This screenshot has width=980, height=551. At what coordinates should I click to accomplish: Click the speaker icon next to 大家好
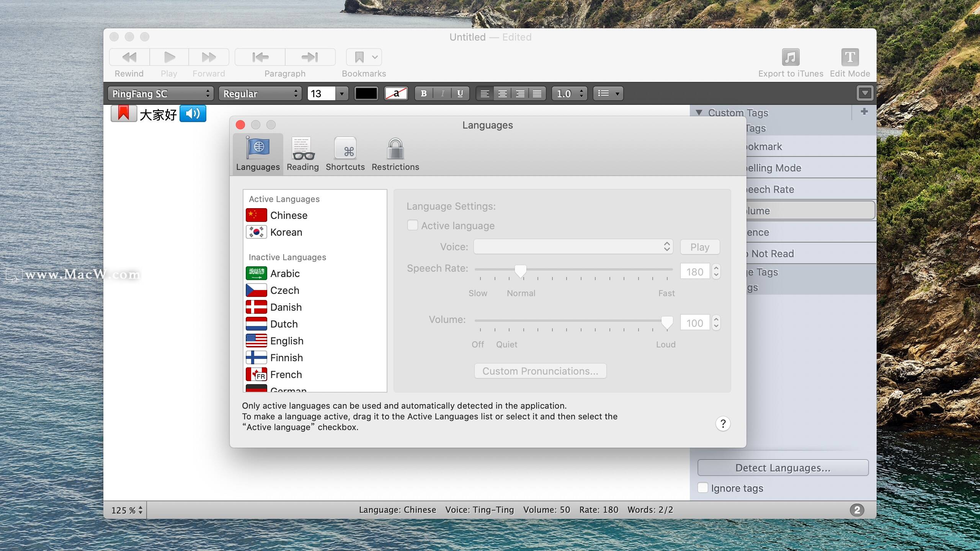tap(193, 114)
